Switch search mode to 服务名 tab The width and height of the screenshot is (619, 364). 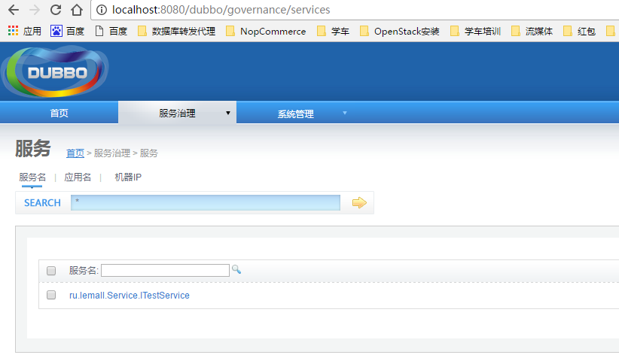tap(32, 177)
